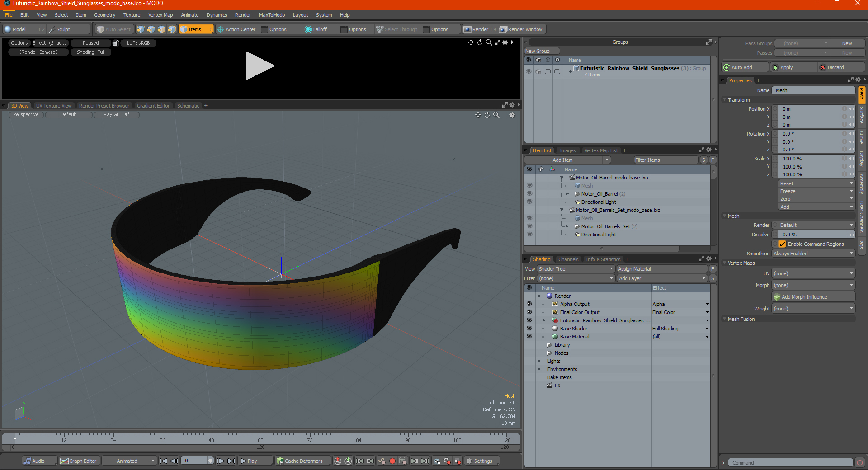Select the Falloff tool icon
868x470 pixels.
click(308, 29)
